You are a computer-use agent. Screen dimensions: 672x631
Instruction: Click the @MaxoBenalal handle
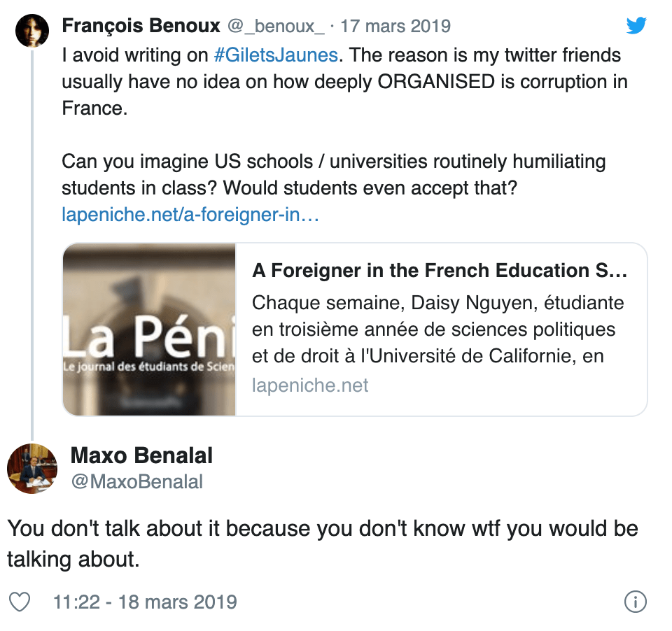point(136,482)
